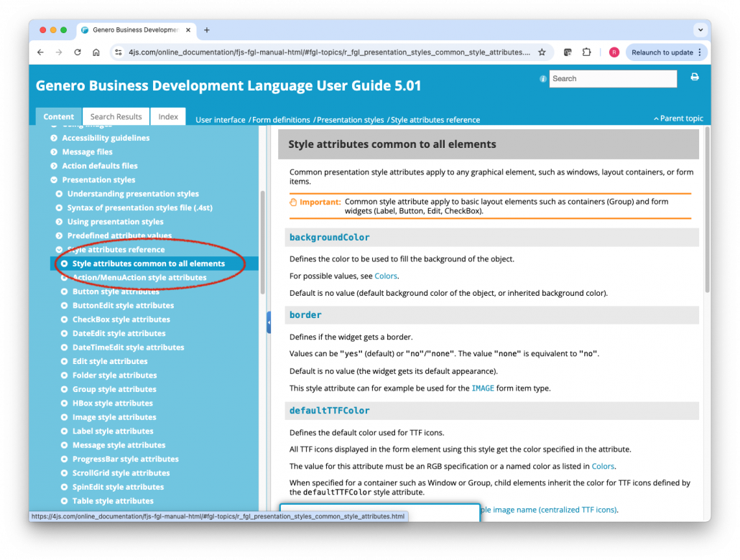This screenshot has width=740, height=560.
Task: Open DateEdit style attributes topic
Action: 119,333
